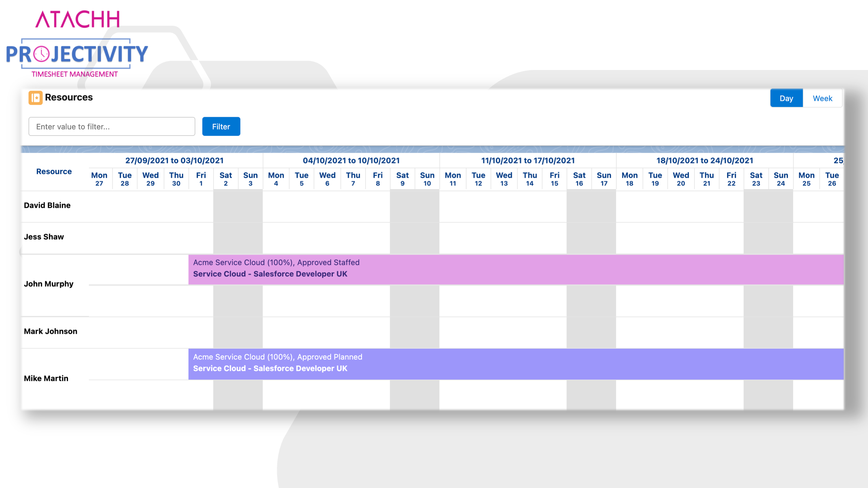Click the Tue 28 day header
Screen dimensions: 868x488
[x=125, y=179]
